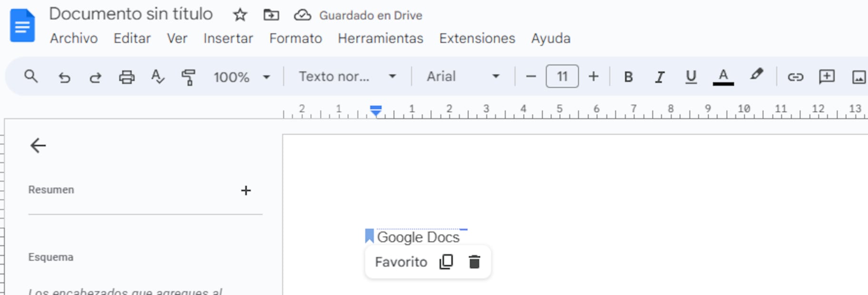Delete the bookmark with trash icon

click(474, 262)
